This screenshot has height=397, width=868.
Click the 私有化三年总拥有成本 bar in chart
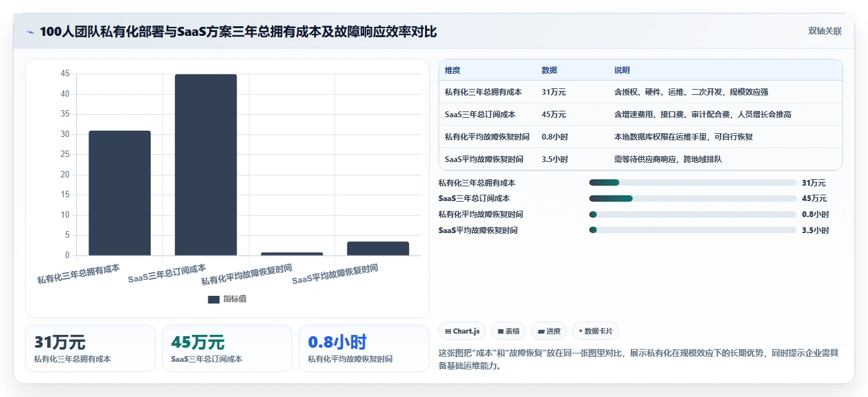pyautogui.click(x=119, y=193)
